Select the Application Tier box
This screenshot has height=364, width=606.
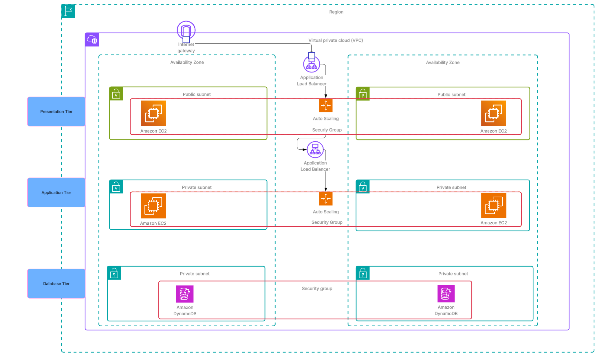click(x=56, y=193)
